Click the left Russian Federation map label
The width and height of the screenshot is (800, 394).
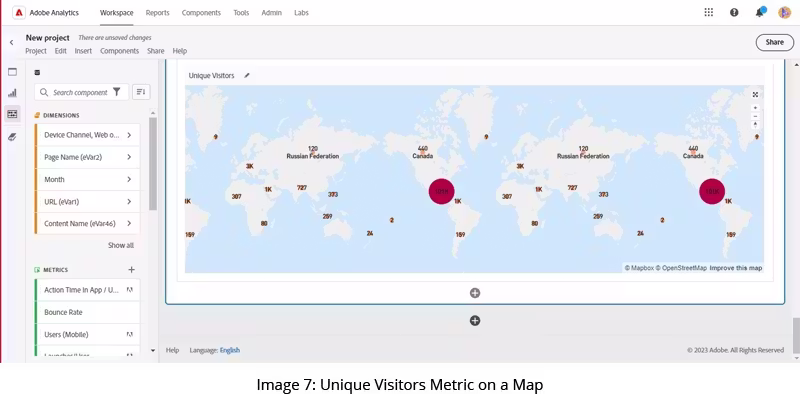click(313, 156)
